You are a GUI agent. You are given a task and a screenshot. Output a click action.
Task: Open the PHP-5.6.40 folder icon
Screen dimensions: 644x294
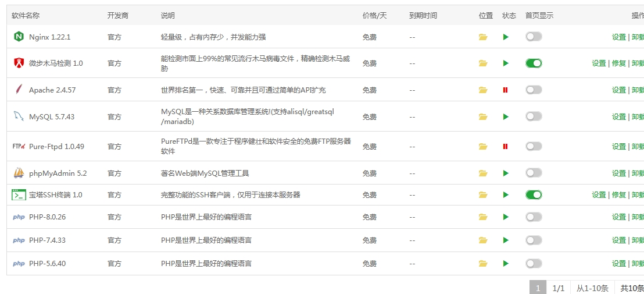click(483, 264)
